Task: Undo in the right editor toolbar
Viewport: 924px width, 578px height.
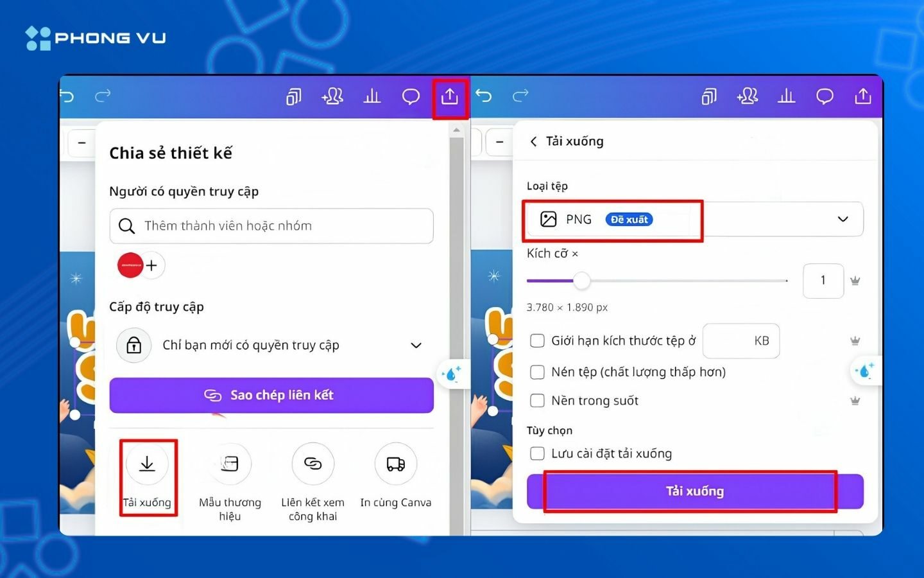Action: pyautogui.click(x=484, y=96)
